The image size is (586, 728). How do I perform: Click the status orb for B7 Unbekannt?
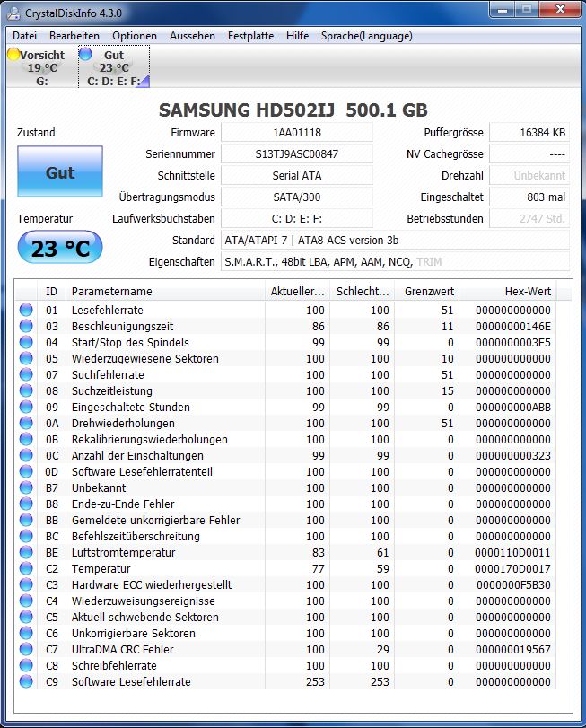pos(26,487)
